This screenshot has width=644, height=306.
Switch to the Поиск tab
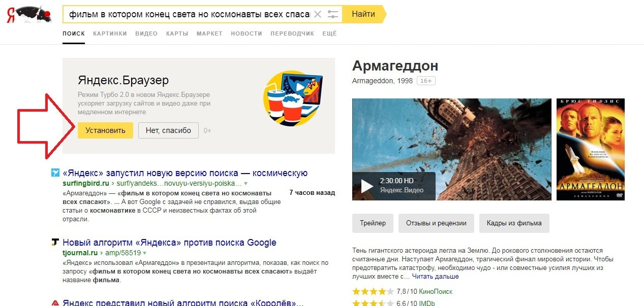click(x=74, y=33)
